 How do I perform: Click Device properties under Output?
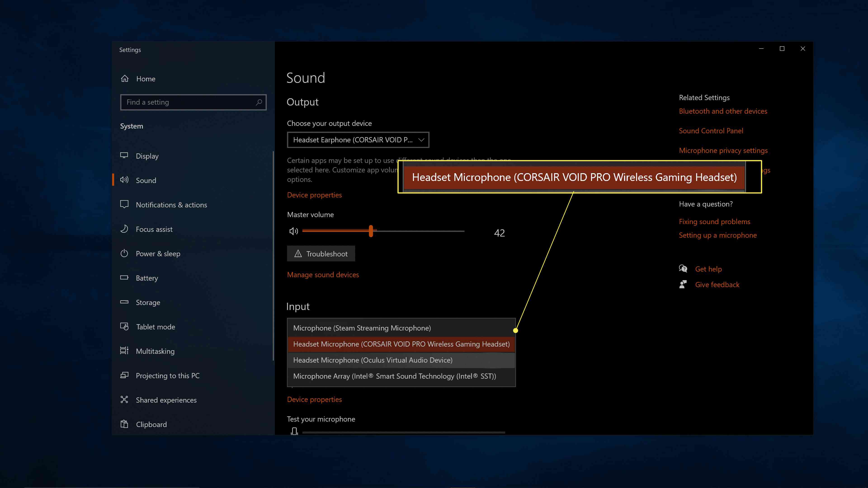click(x=314, y=195)
